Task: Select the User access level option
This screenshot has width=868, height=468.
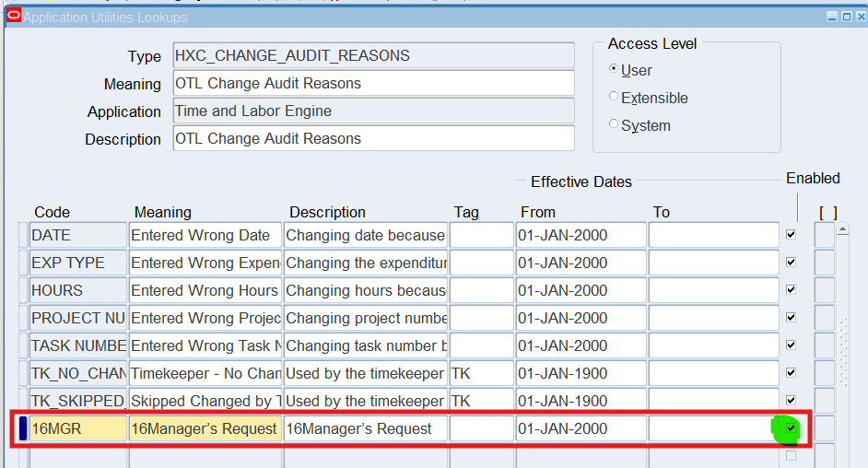Action: 615,69
